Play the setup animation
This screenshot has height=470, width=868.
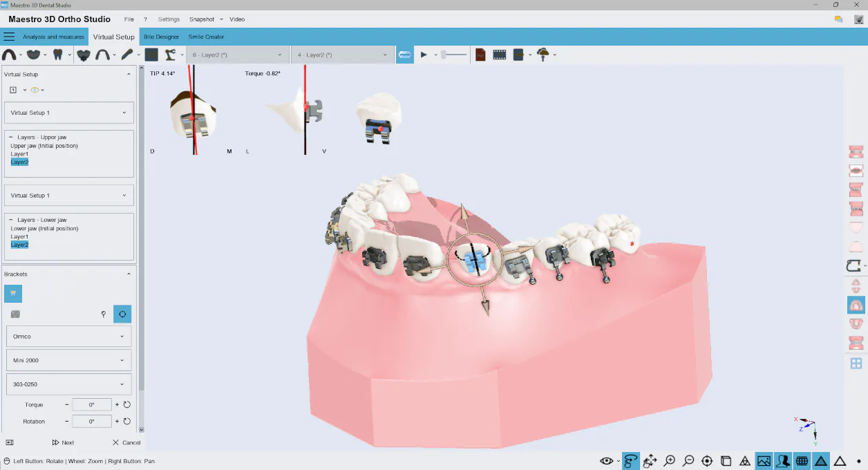click(424, 55)
